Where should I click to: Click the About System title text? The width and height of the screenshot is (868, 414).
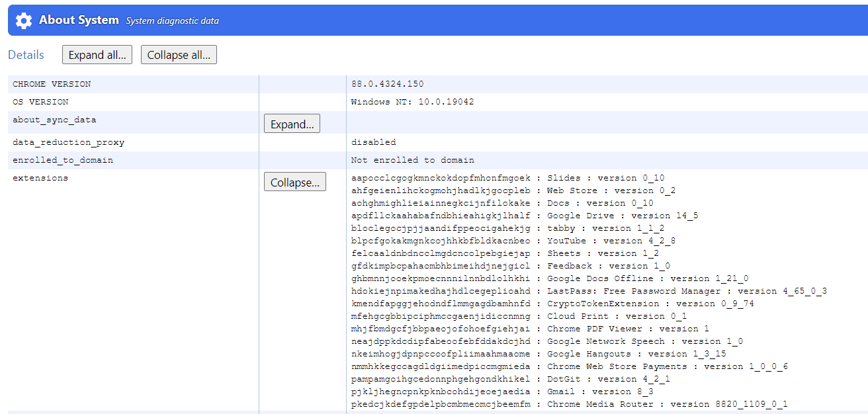[x=79, y=20]
